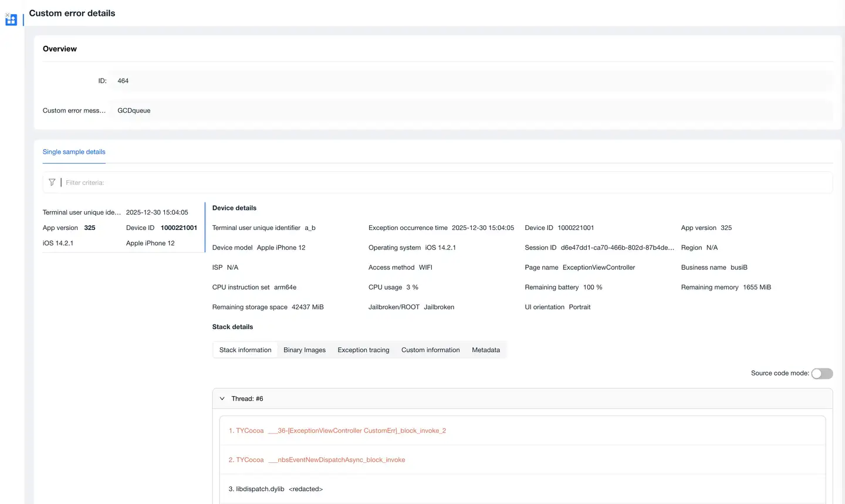Image resolution: width=845 pixels, height=504 pixels.
Task: Click the Page name ExceptionViewController value
Action: (x=599, y=268)
